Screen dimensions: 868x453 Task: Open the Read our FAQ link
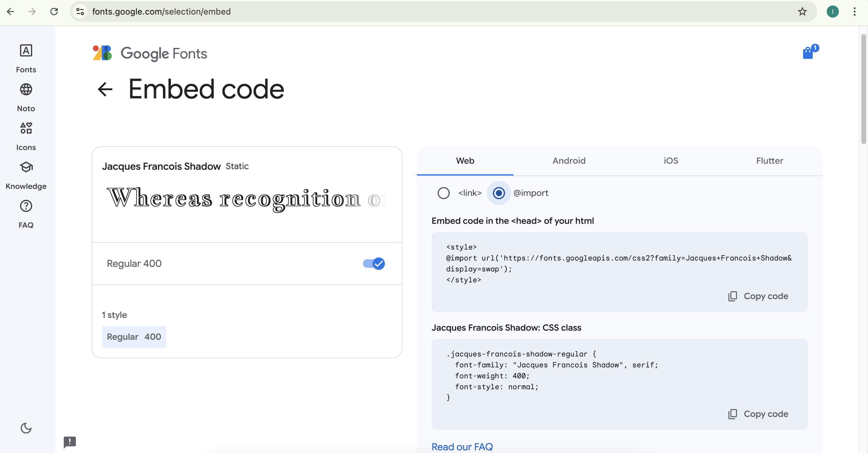462,447
